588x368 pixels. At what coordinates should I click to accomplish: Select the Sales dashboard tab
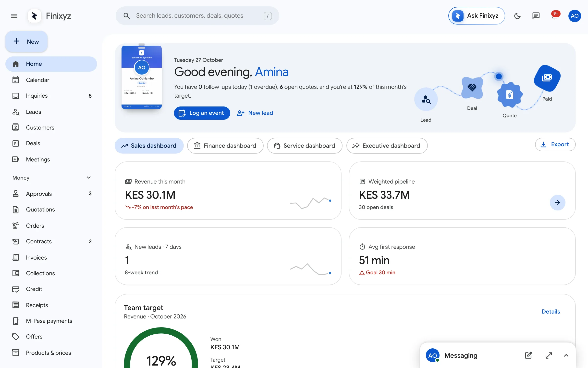point(149,146)
